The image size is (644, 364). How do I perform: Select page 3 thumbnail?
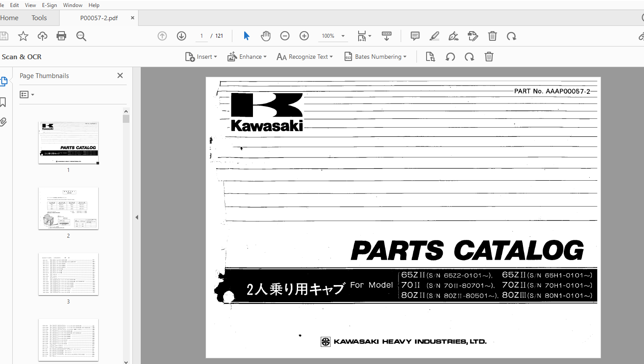68,274
